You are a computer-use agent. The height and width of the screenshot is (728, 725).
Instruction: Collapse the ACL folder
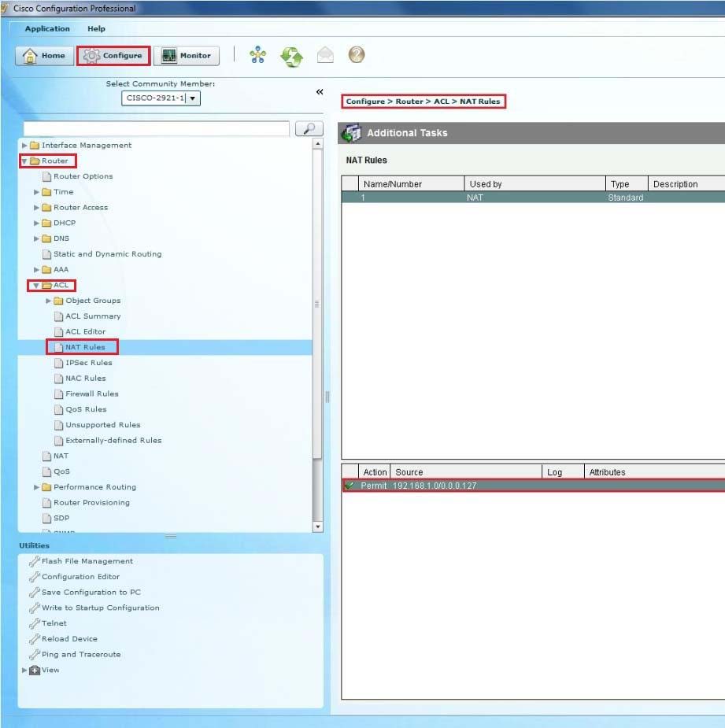pyautogui.click(x=35, y=286)
